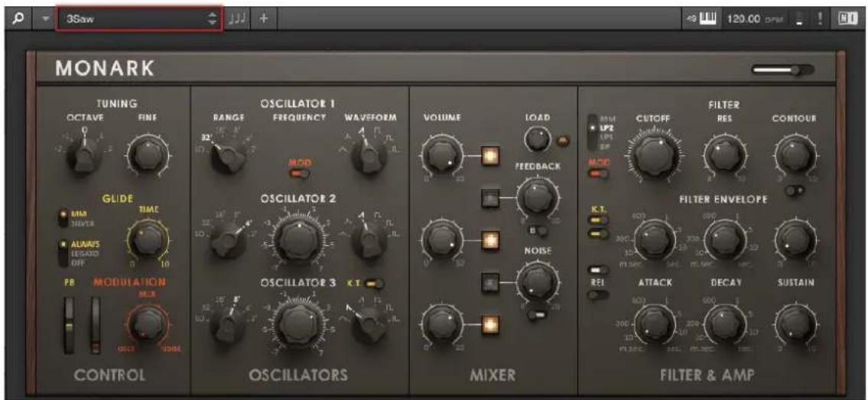Set the Always/Legato/Off glide mode switch
Screen dimensions: 868x400
pyautogui.click(x=63, y=252)
